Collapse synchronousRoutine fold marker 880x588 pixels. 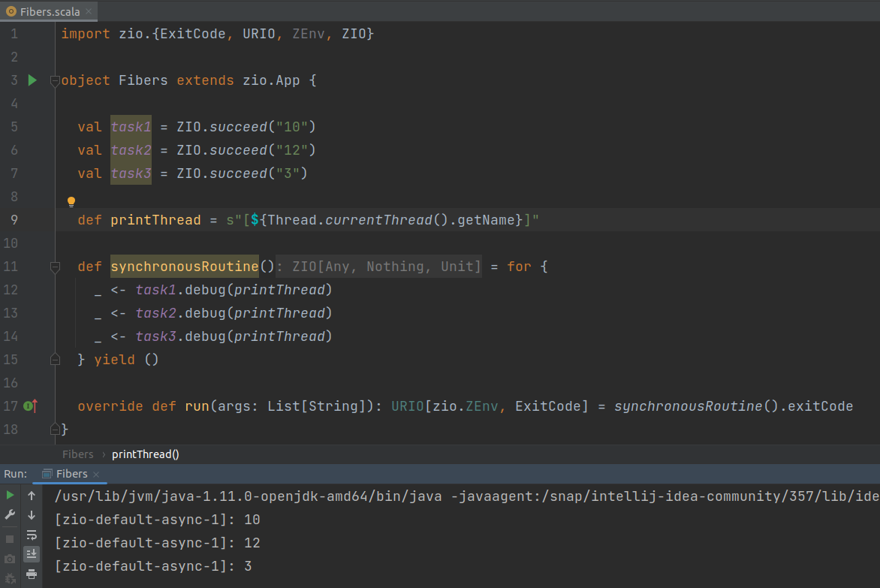point(55,267)
